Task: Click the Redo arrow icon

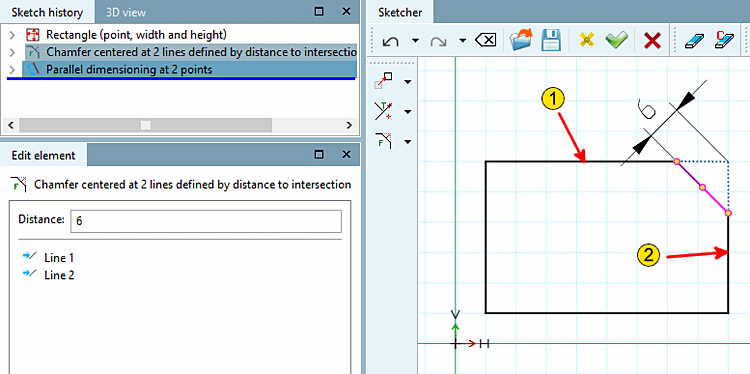Action: click(x=438, y=41)
